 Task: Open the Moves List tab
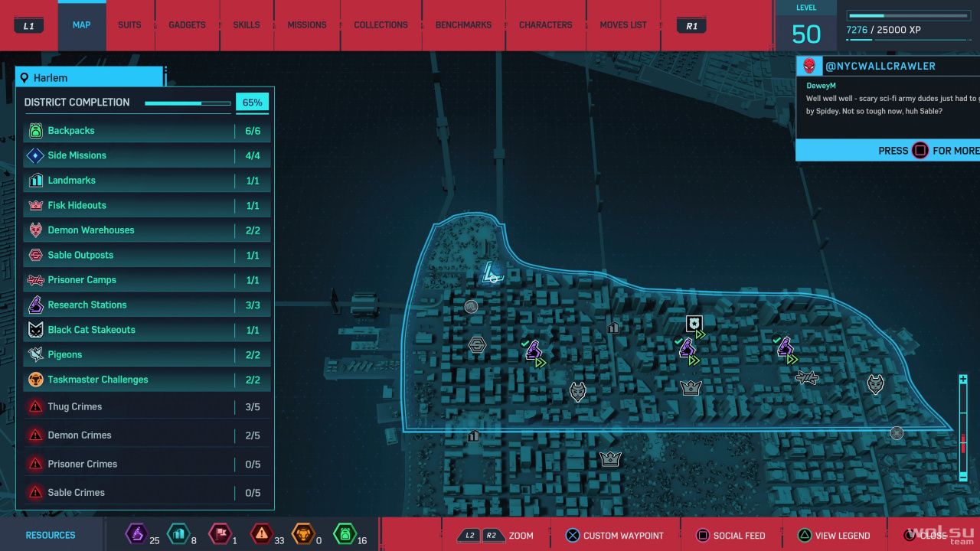[623, 25]
